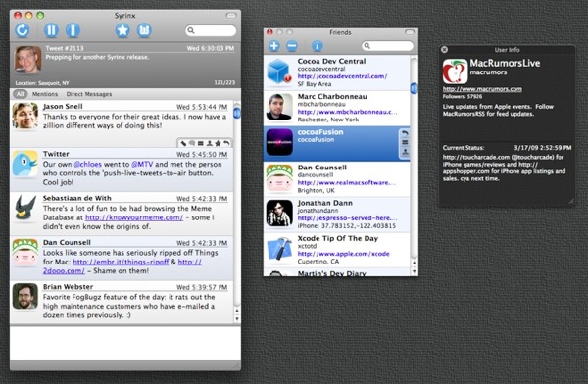Open the mbcharbonneau website link
This screenshot has height=384, width=588.
click(x=347, y=112)
